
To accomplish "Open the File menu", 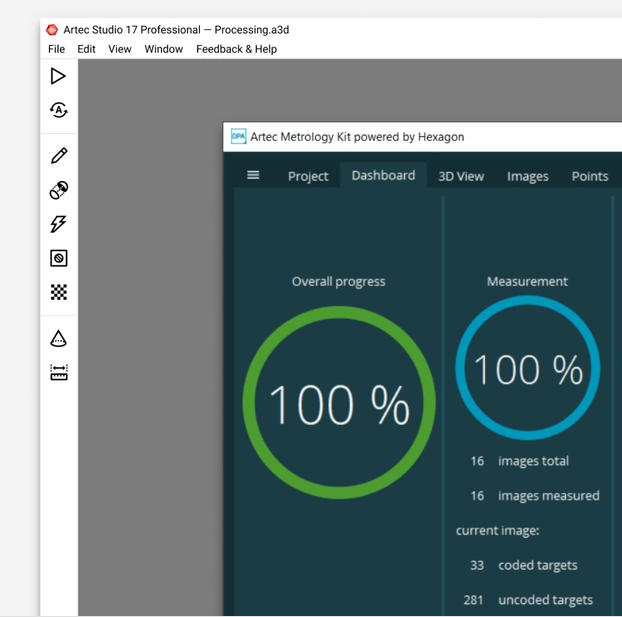I will click(x=56, y=49).
